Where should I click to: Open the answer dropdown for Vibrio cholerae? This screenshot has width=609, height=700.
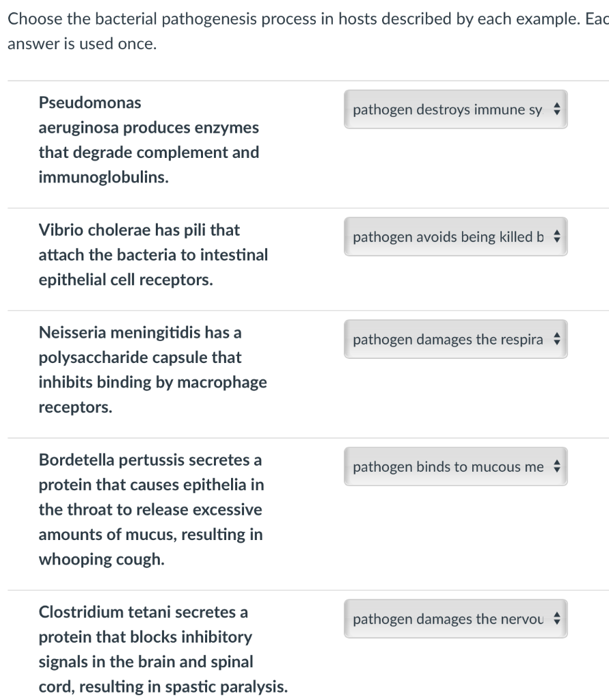point(455,237)
